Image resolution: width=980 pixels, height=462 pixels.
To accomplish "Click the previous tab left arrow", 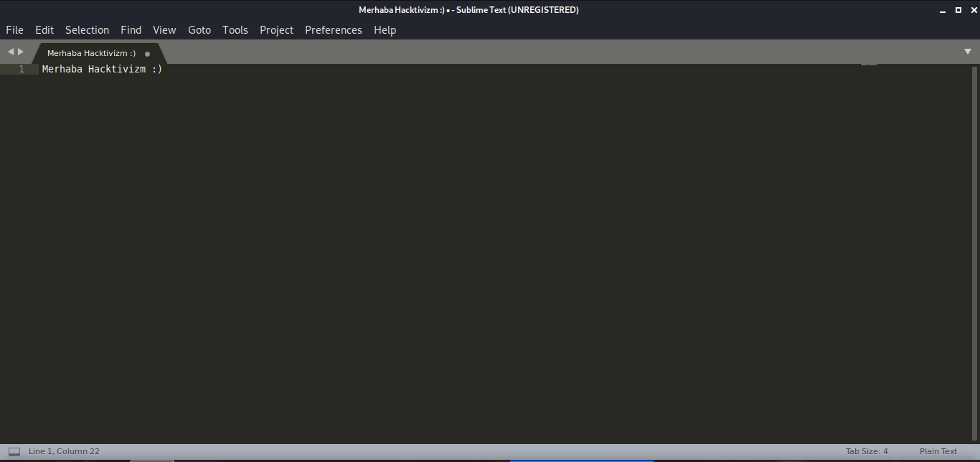I will click(x=11, y=52).
